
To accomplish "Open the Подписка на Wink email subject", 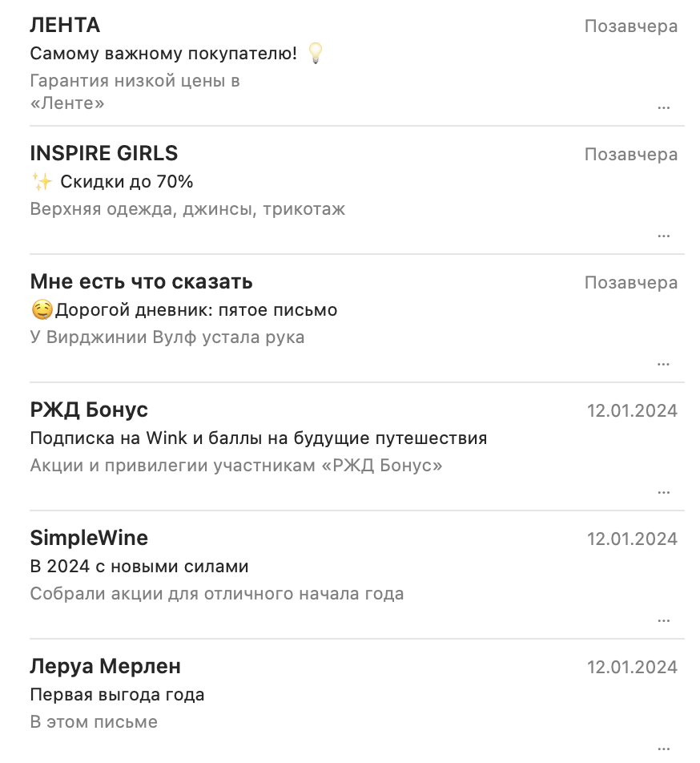I will click(x=259, y=438).
